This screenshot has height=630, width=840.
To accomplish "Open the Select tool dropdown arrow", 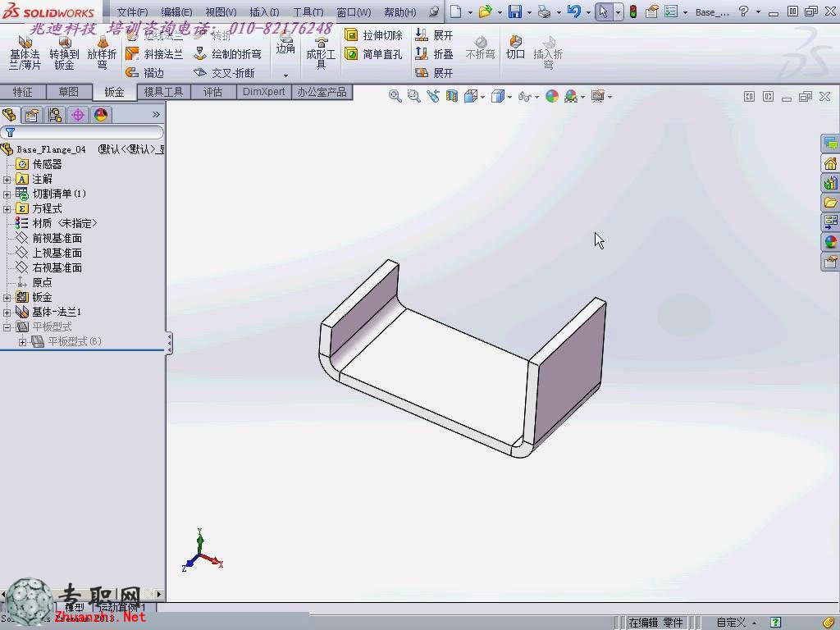I will [x=618, y=11].
